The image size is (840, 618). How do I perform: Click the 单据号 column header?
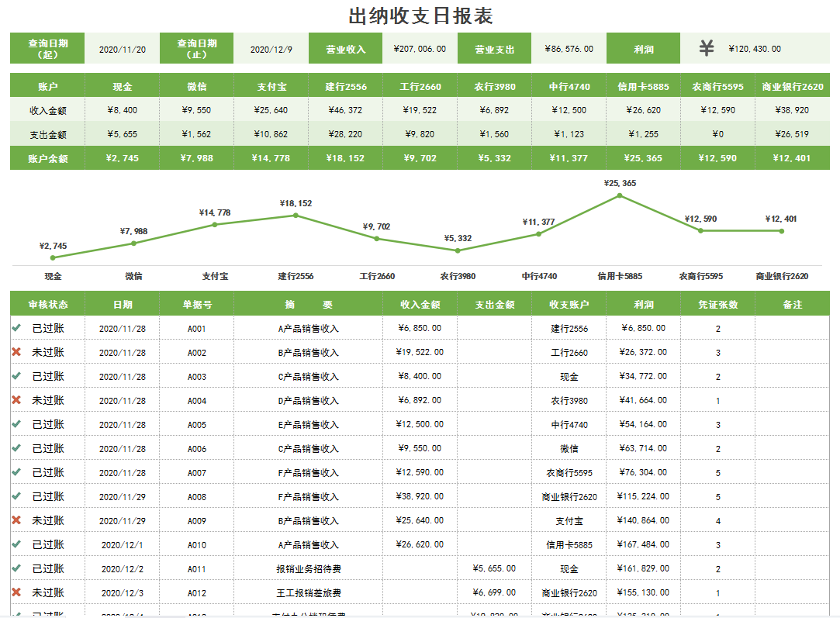[196, 304]
